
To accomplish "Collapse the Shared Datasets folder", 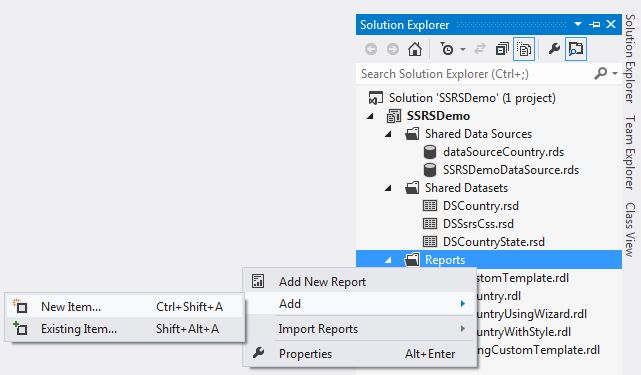I will [x=388, y=188].
